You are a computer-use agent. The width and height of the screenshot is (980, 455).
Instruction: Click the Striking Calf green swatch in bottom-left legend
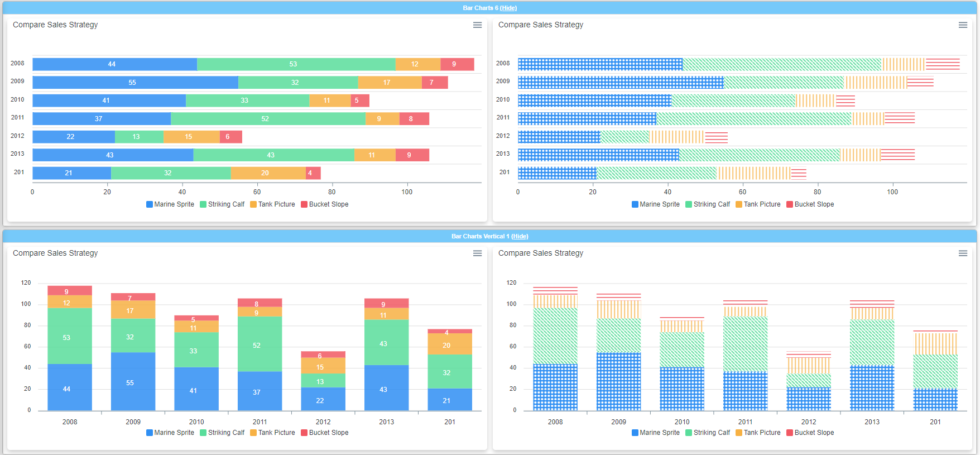pos(203,433)
